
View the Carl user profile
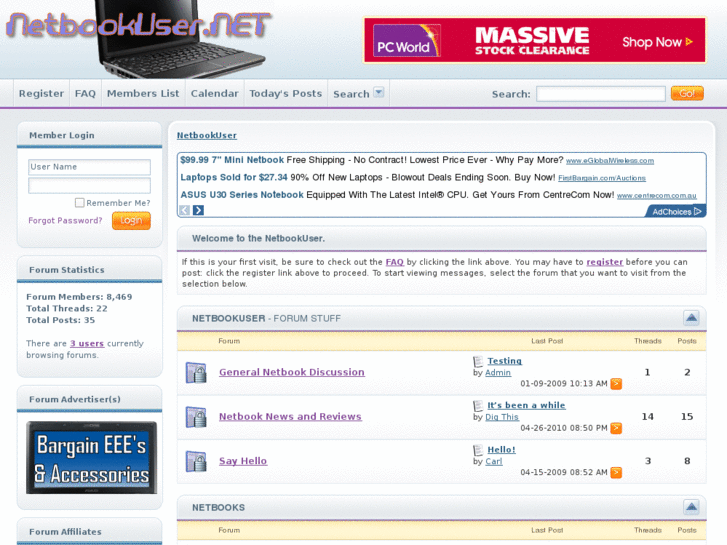click(x=494, y=462)
